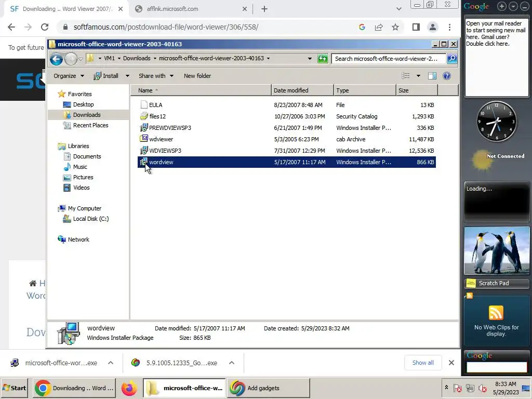Open the network tray icon
Viewport: 532px width, 399px height.
pos(470,388)
